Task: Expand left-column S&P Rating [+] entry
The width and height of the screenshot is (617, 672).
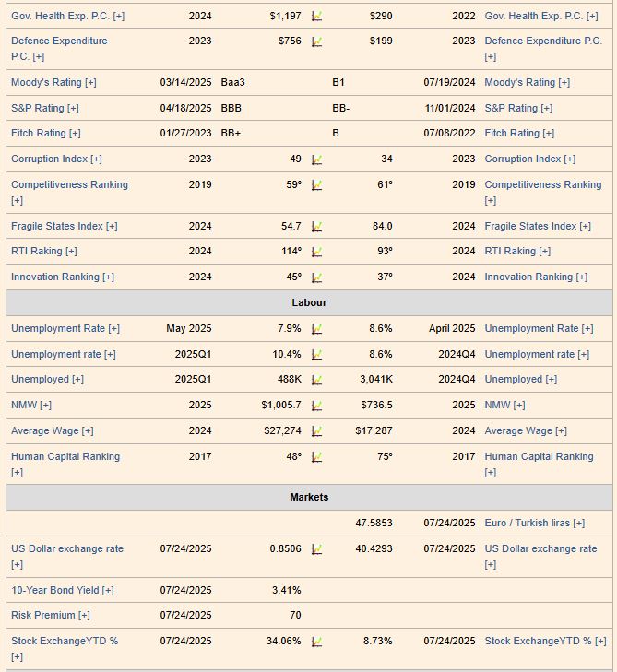Action: (x=44, y=109)
